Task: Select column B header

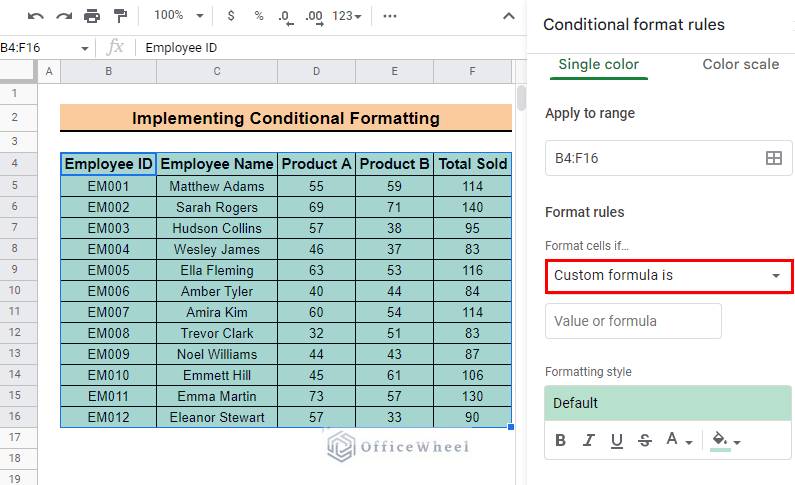Action: (109, 71)
